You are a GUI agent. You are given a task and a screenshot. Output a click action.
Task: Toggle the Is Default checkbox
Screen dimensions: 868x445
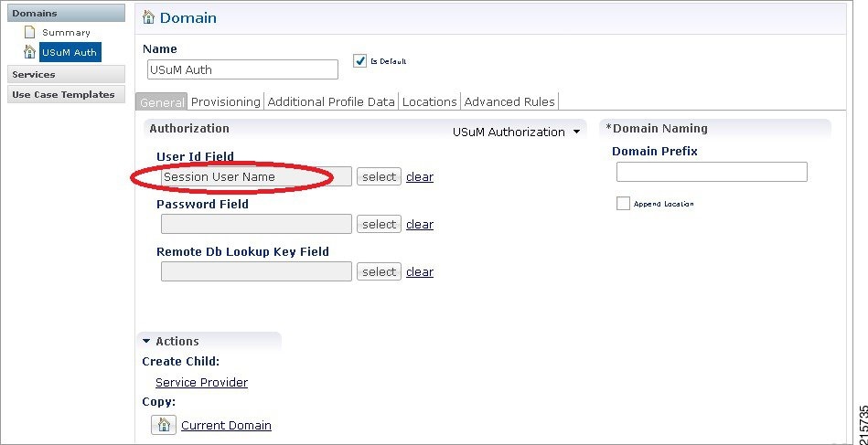(359, 60)
